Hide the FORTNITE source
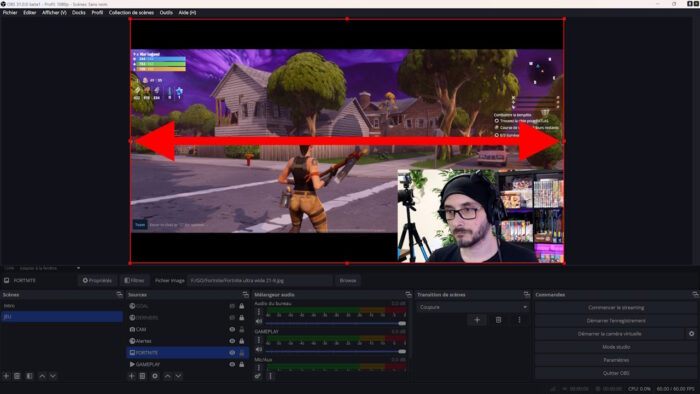 232,353
